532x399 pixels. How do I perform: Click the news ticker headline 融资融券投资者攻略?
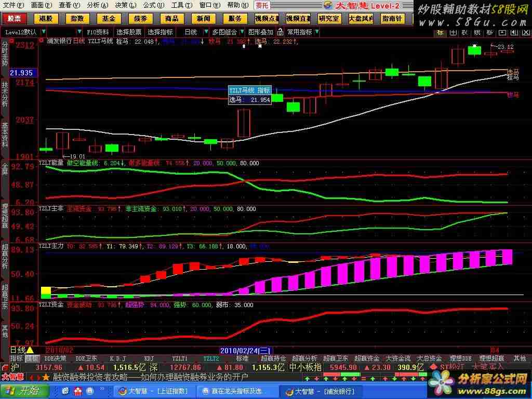click(x=91, y=377)
